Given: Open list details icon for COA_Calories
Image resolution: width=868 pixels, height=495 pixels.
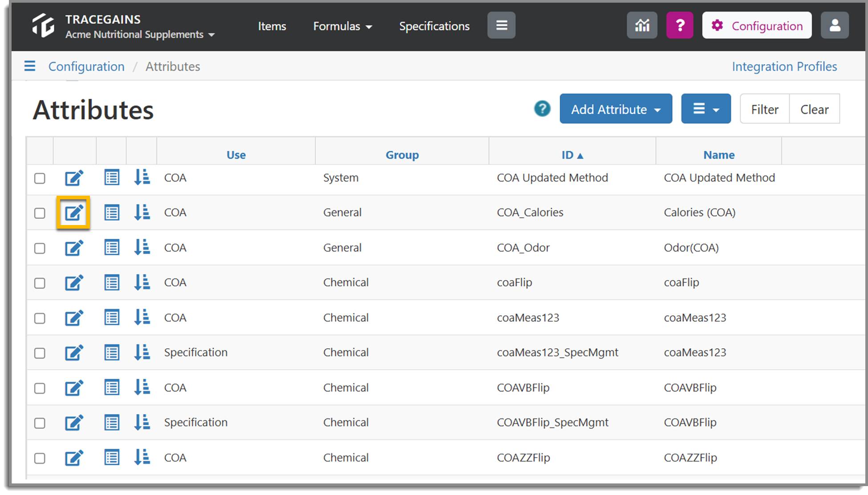Looking at the screenshot, I should pyautogui.click(x=112, y=213).
